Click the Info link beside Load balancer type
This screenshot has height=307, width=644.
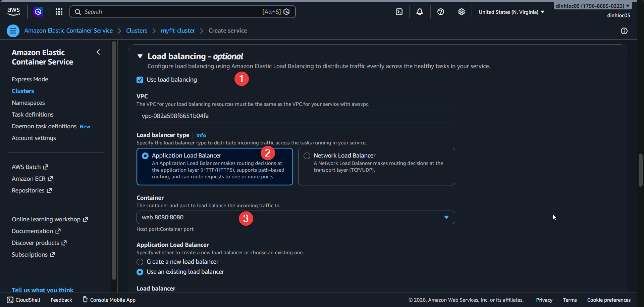tap(201, 135)
